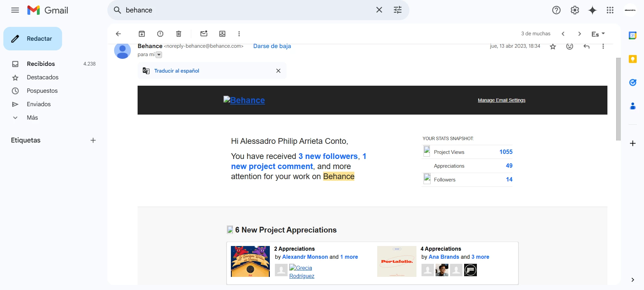Open Google apps grid
644x290 pixels.
(x=610, y=10)
